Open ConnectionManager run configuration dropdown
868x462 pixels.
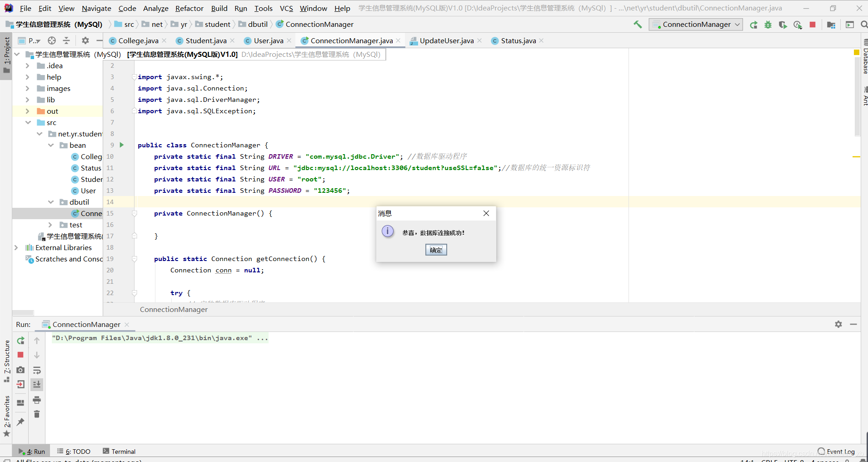[696, 25]
